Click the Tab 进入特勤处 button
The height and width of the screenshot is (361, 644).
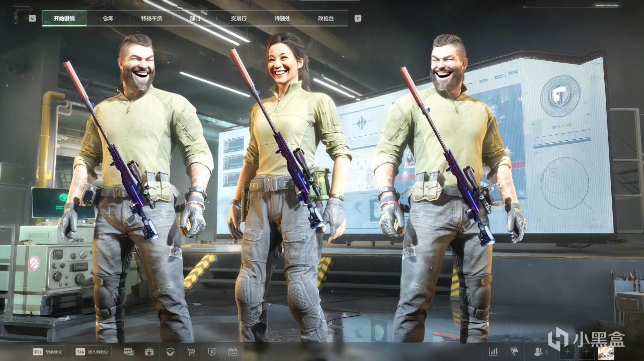pyautogui.click(x=92, y=351)
